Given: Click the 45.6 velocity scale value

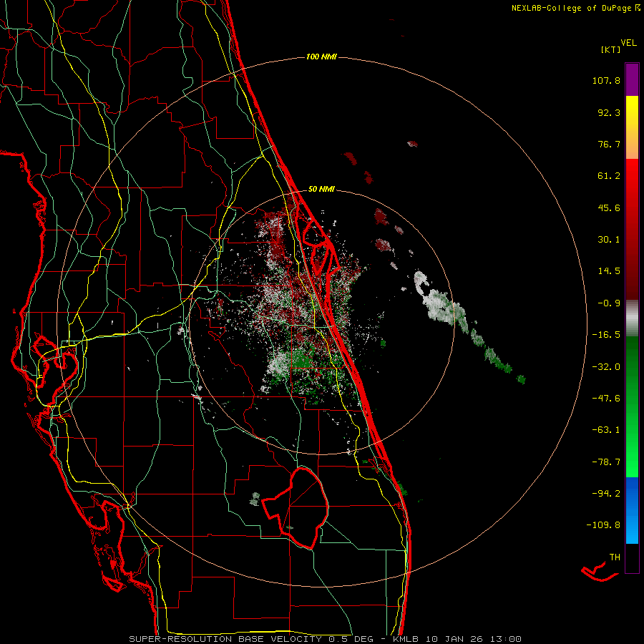Looking at the screenshot, I should click(x=609, y=208).
